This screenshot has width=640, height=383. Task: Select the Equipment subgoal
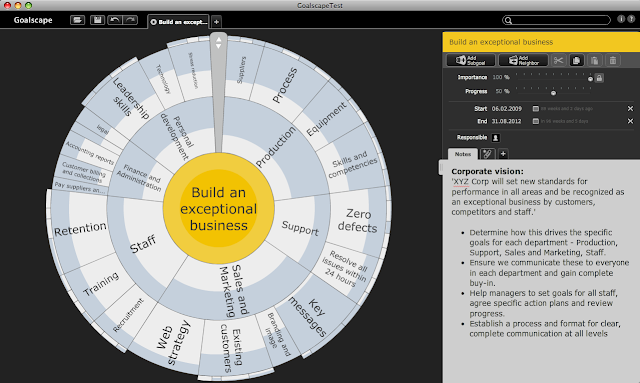(327, 119)
